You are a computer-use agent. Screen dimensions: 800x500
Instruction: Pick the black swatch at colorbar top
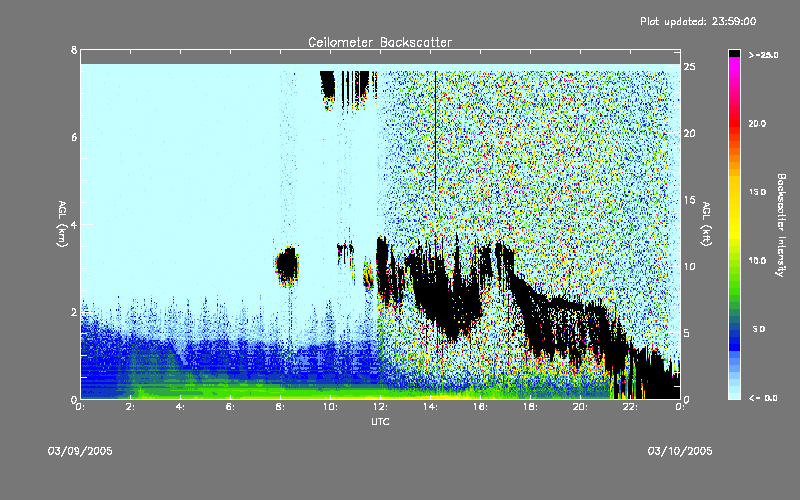pos(734,53)
